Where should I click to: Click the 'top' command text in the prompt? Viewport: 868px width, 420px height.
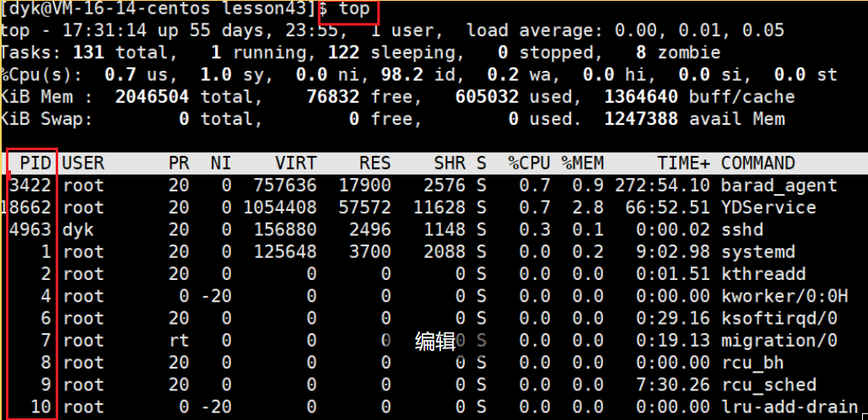[354, 8]
